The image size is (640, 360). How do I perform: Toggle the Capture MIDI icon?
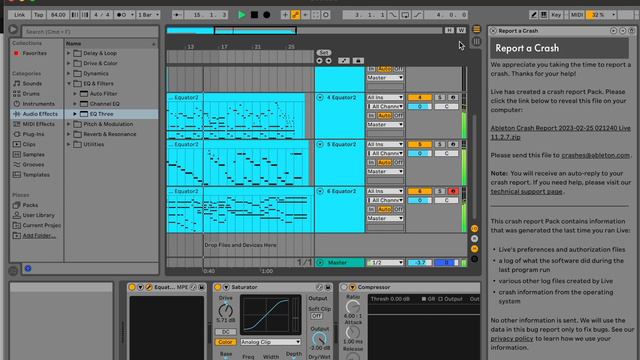pos(316,15)
